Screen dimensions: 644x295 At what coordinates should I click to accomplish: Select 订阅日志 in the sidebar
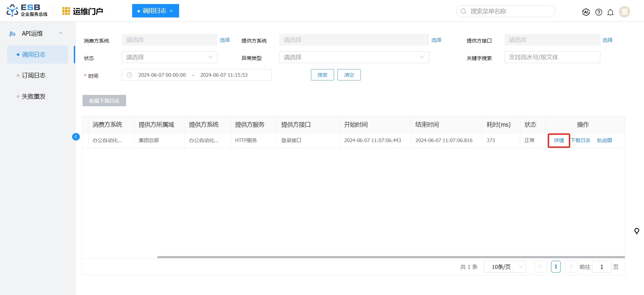pos(34,75)
